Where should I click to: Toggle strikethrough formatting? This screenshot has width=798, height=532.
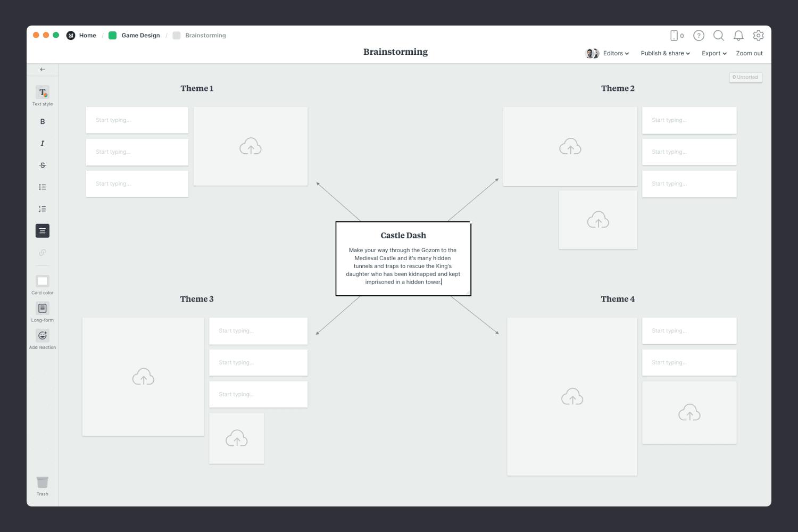(42, 165)
